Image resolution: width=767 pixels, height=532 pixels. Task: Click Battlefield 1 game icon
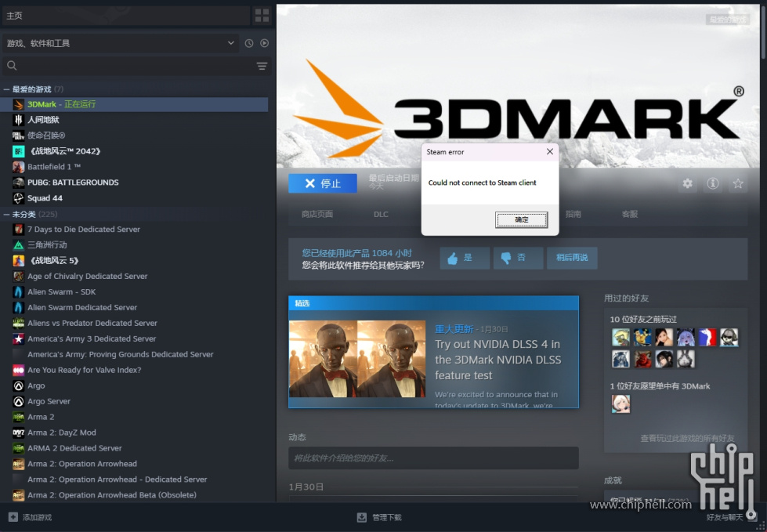tap(19, 167)
